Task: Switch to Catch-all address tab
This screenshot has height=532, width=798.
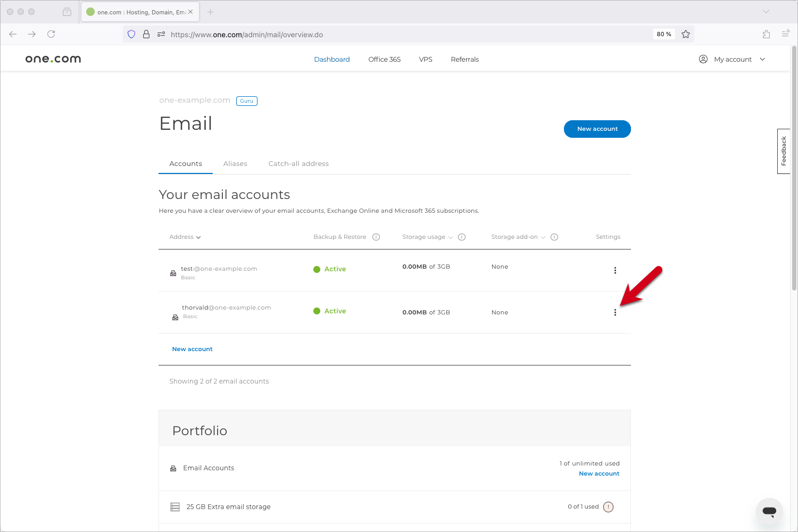Action: coord(298,164)
